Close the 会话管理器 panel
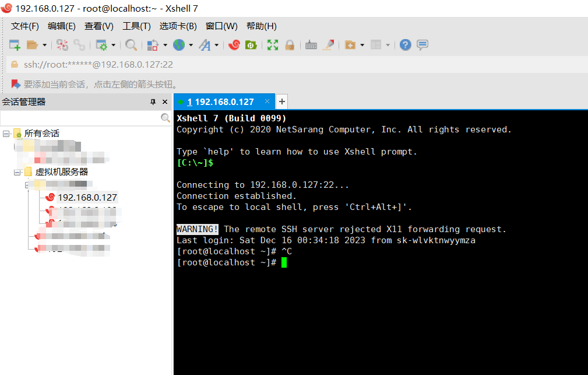Screen dimensions: 588x375 [x=164, y=101]
